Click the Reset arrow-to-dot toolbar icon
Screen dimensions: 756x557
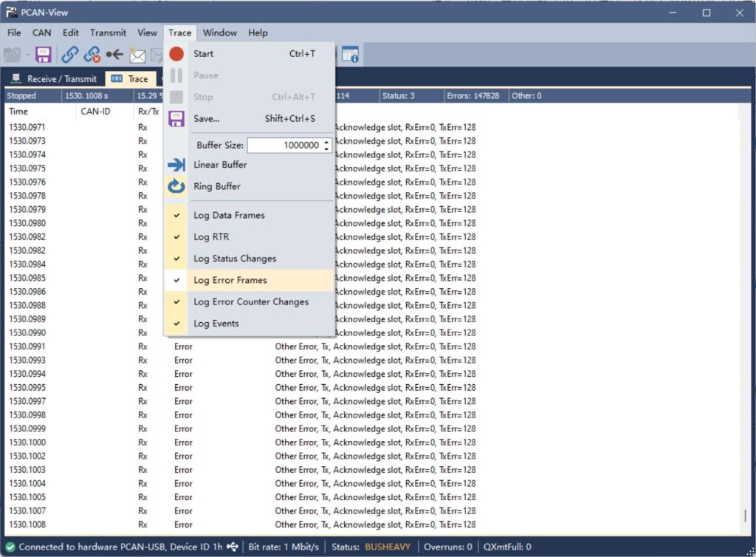(114, 55)
